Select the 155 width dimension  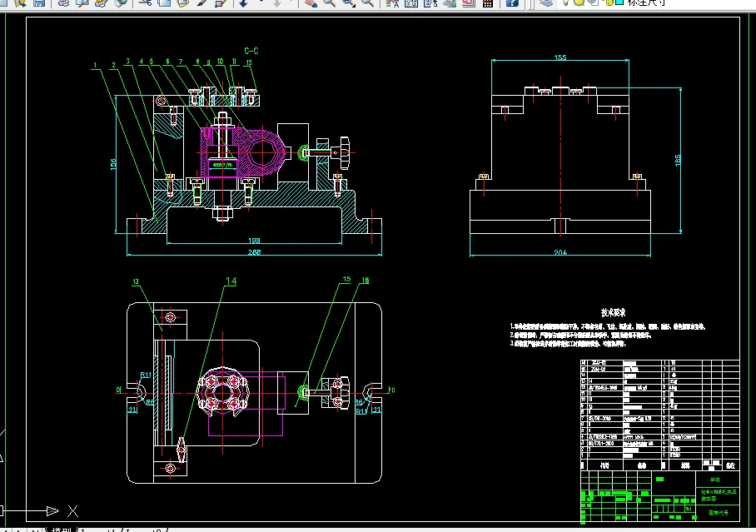(x=560, y=57)
